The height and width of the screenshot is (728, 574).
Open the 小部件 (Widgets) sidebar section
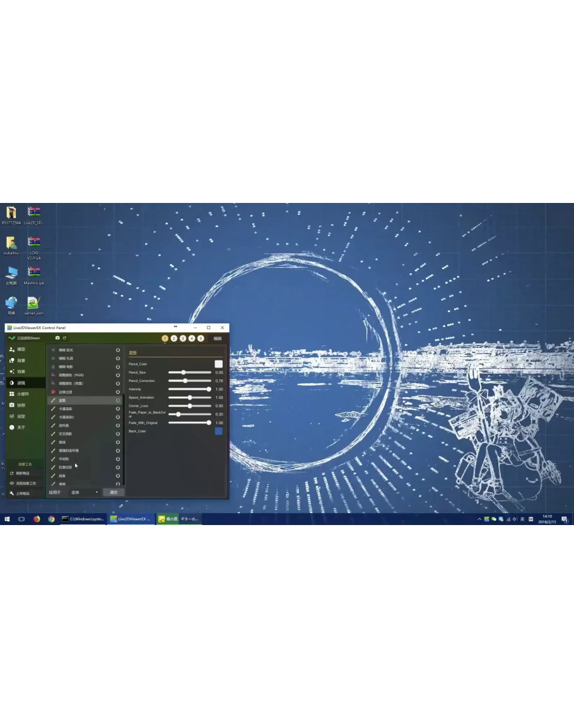click(23, 394)
